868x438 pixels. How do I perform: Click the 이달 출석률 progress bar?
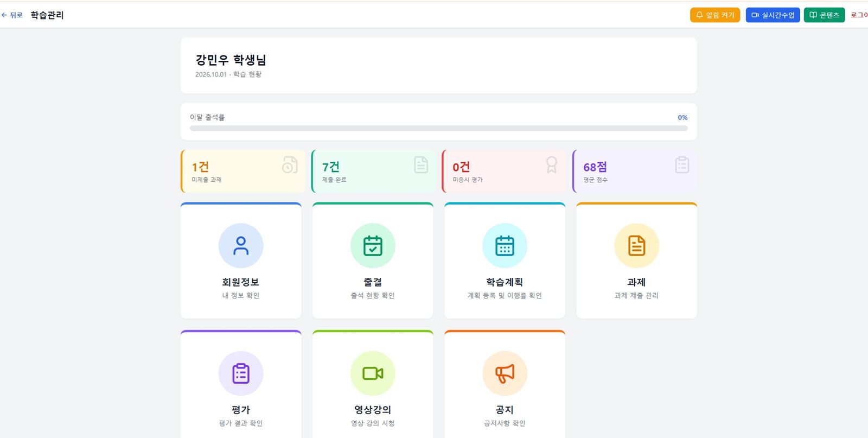(438, 129)
